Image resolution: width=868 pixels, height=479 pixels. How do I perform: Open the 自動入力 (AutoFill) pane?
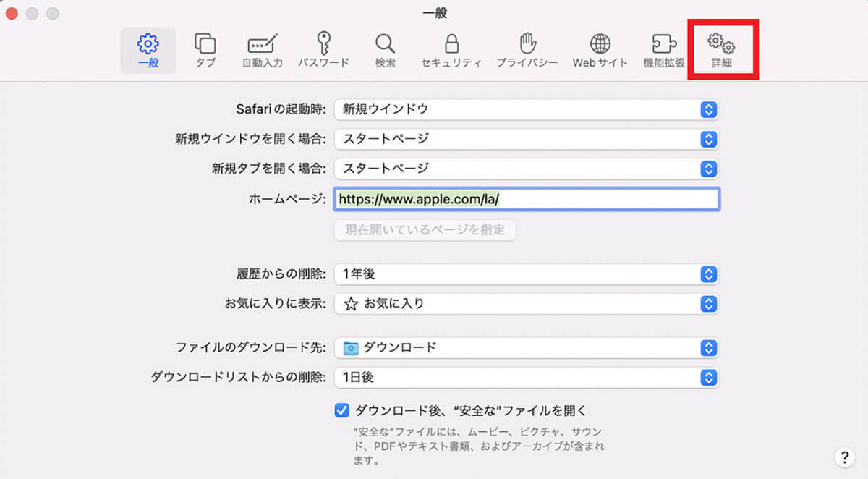(x=262, y=49)
